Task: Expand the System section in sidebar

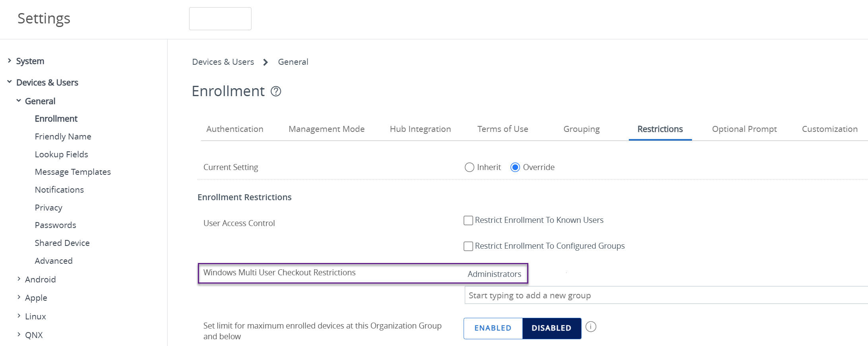Action: tap(10, 61)
